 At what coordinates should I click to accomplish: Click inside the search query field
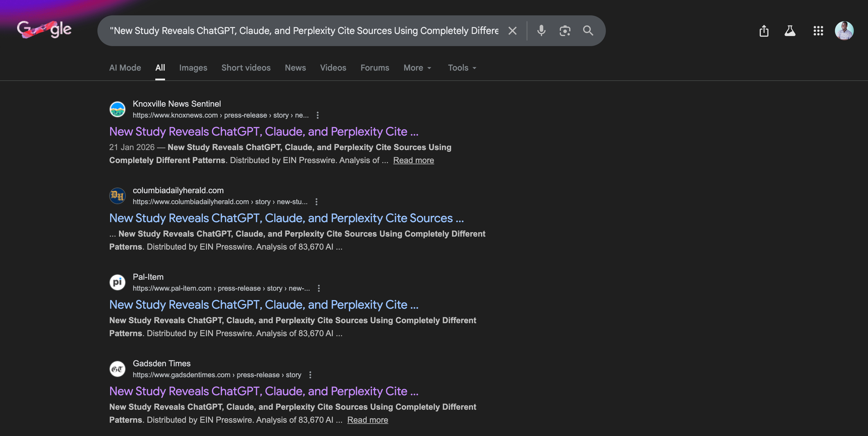(x=303, y=31)
